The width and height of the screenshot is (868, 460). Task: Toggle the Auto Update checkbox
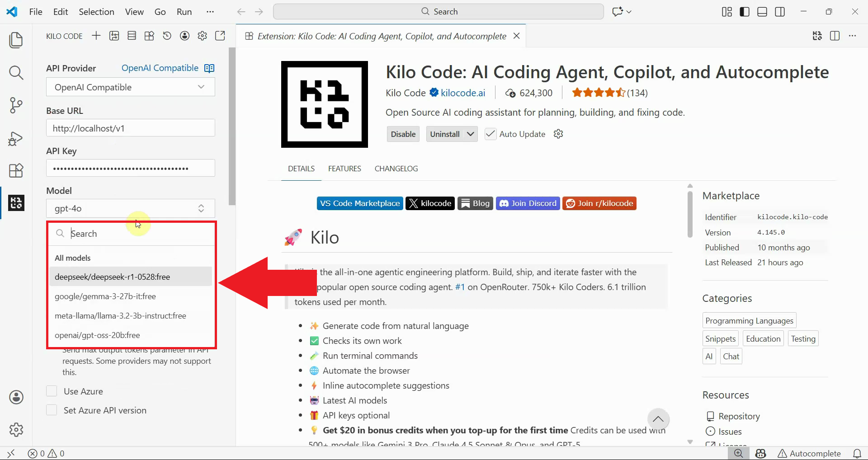[x=490, y=134]
